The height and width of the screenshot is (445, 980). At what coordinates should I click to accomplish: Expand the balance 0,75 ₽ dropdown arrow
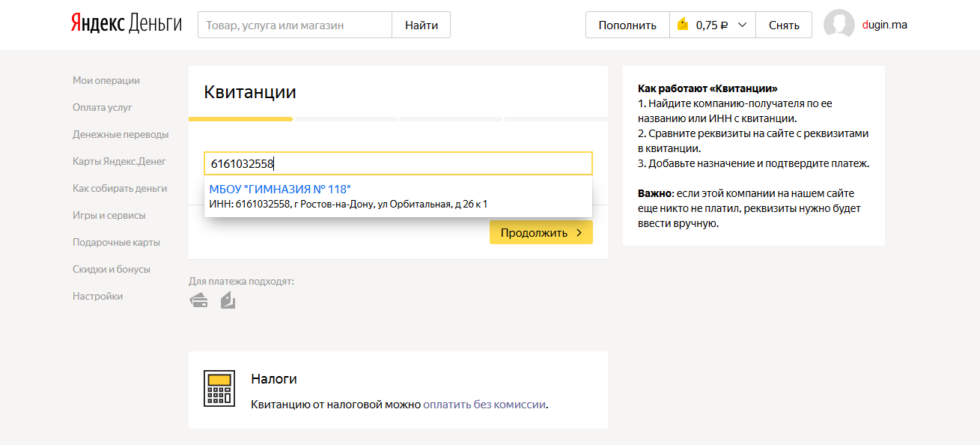[x=742, y=25]
